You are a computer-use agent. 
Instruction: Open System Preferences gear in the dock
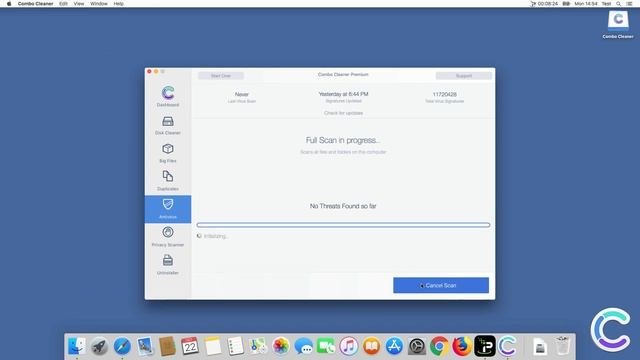(417, 346)
